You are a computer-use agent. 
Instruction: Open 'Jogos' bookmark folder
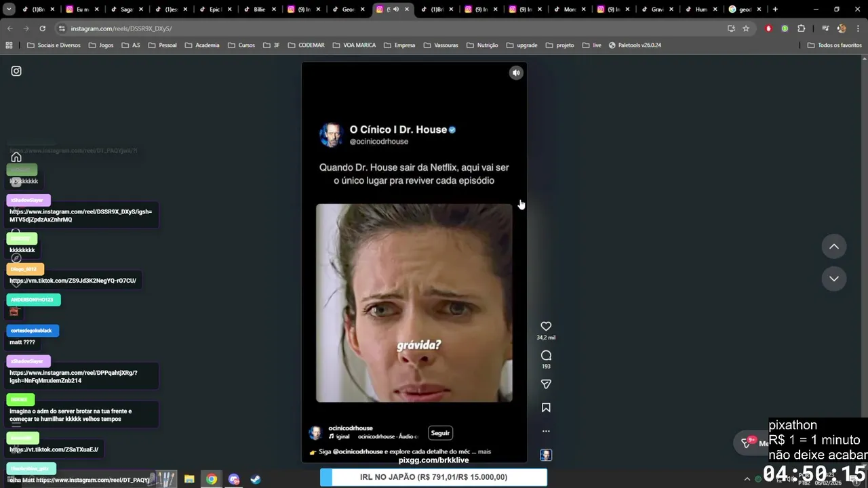click(101, 45)
